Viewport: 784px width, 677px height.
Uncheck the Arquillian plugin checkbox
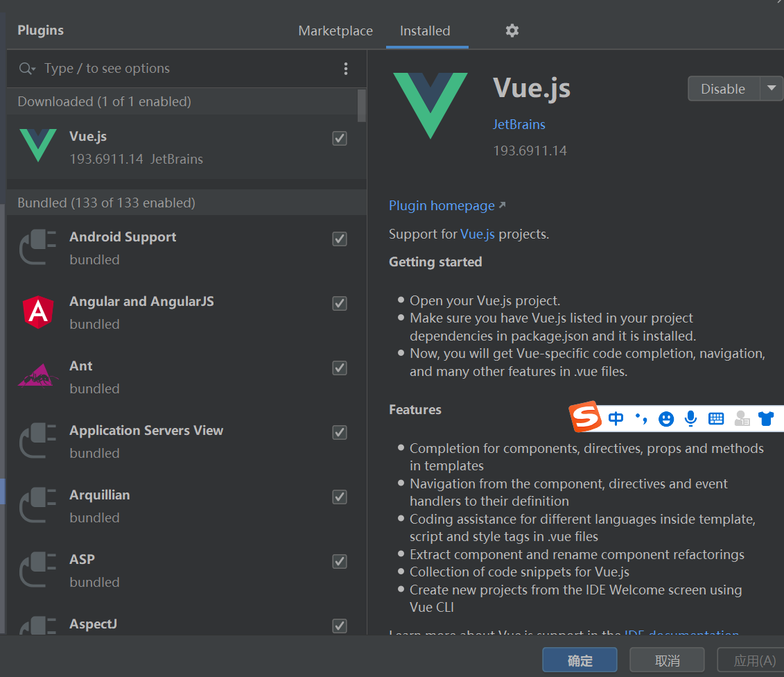coord(340,497)
